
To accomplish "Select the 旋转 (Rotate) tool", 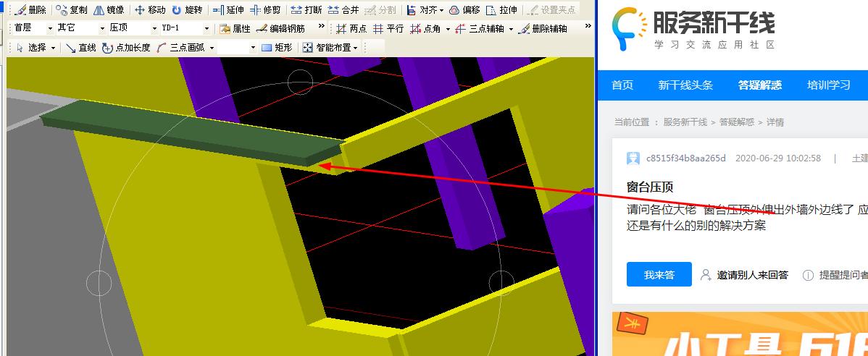I will pos(187,10).
